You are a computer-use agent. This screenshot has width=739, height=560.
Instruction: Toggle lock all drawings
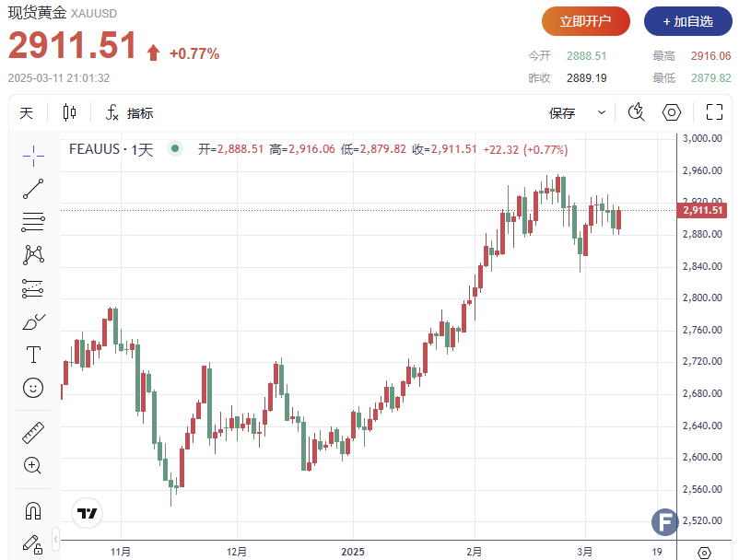tap(33, 544)
